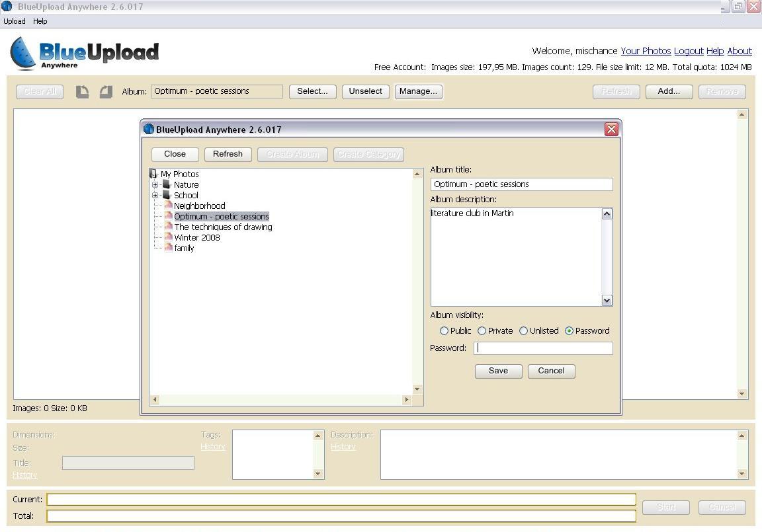Open the Help menu
Viewport: 762px width, 532px height.
tap(40, 21)
